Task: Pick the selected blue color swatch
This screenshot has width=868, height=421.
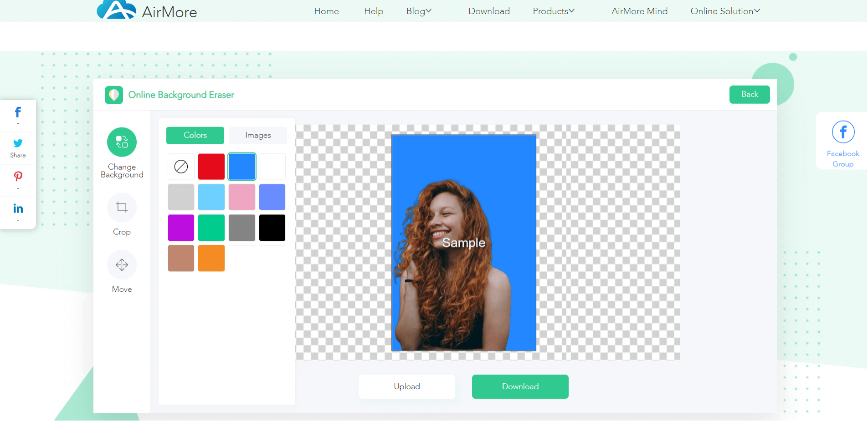Action: pos(242,167)
